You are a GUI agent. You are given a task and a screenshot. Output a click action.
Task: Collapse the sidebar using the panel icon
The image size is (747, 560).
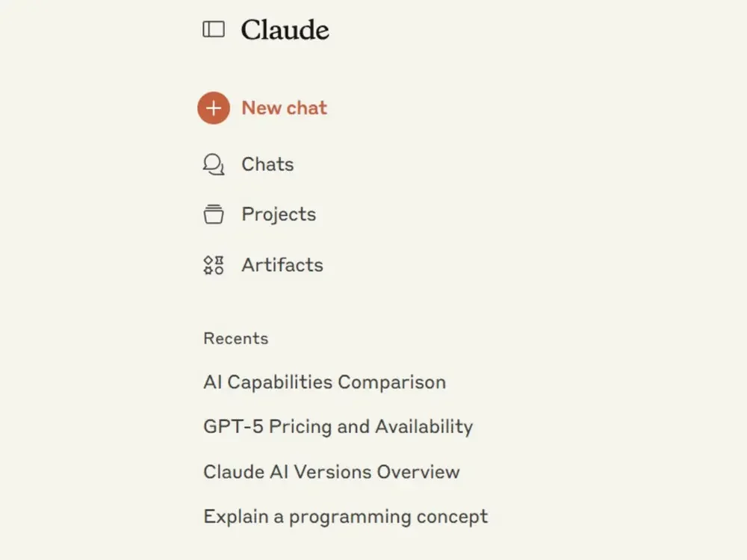pyautogui.click(x=214, y=30)
